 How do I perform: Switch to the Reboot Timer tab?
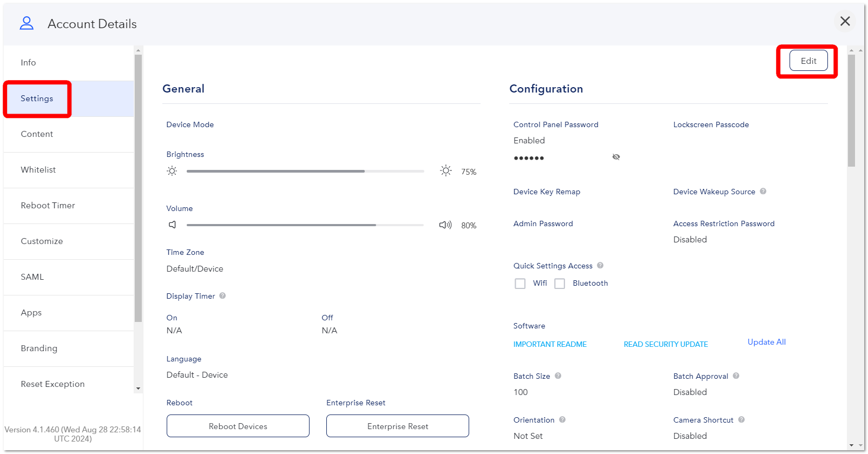(x=69, y=206)
